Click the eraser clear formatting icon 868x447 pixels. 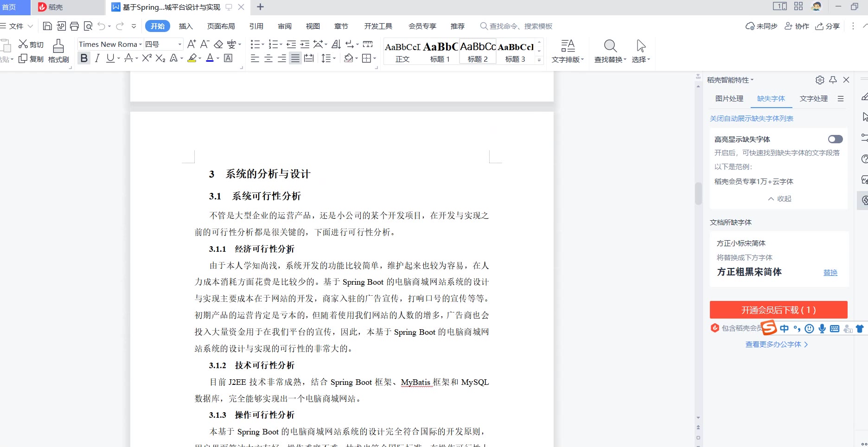[218, 44]
